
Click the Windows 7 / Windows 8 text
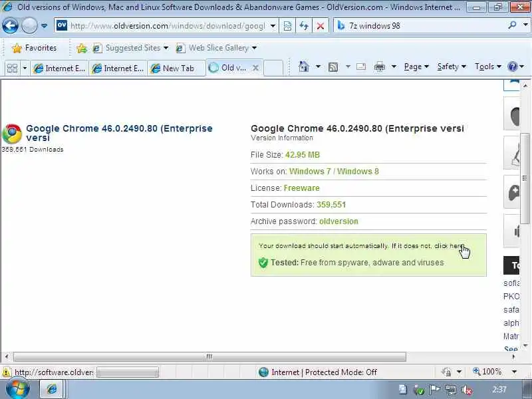(334, 172)
